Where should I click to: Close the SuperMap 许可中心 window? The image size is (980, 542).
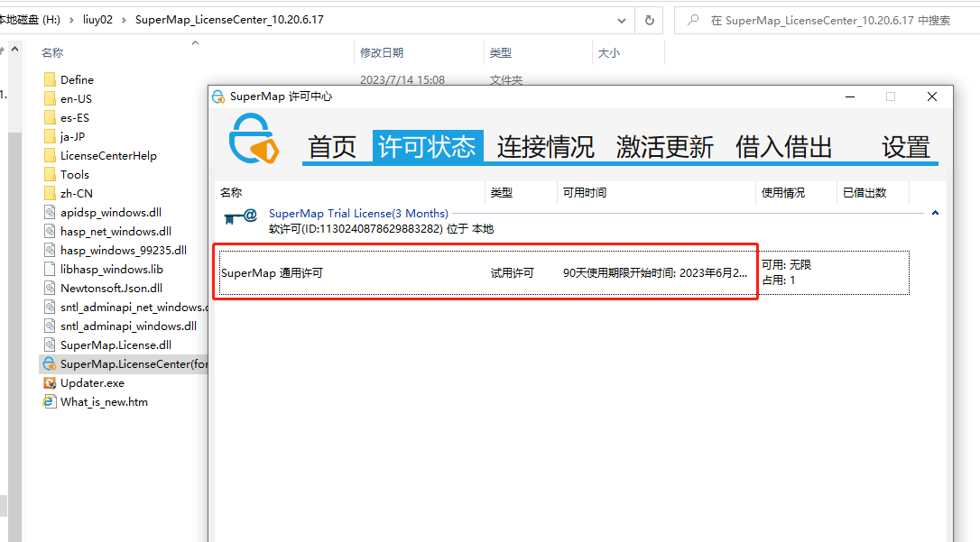pos(932,96)
